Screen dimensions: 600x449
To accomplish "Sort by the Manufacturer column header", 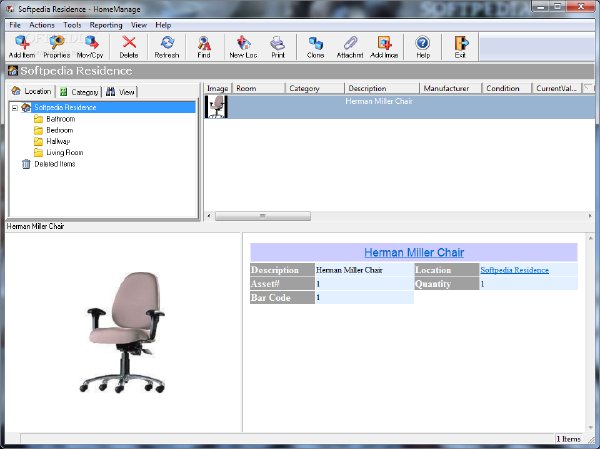I will click(451, 88).
